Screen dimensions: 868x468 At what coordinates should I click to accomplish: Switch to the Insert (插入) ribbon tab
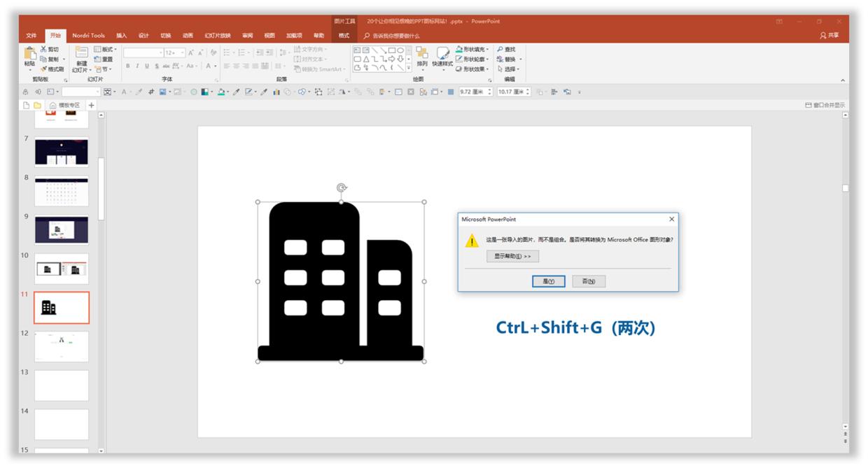[122, 35]
